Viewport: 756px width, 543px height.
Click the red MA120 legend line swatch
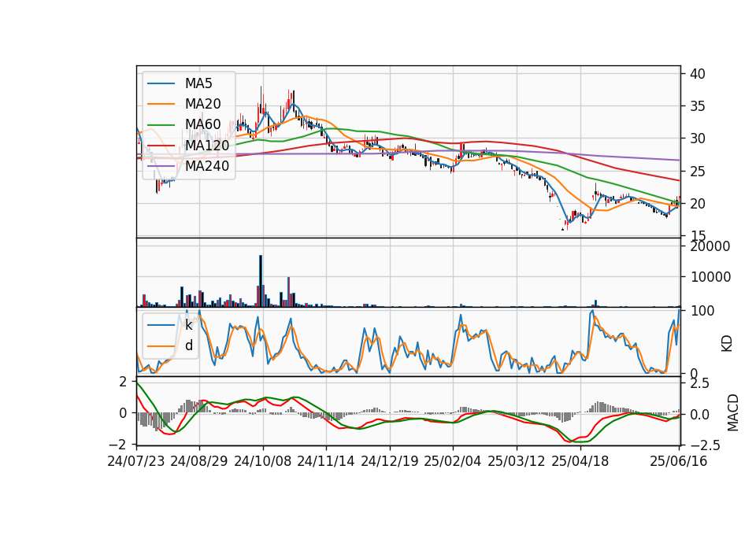161,145
